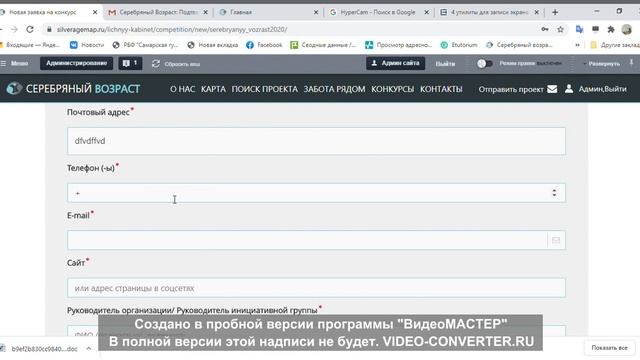Click into the E-mail field

[316, 240]
